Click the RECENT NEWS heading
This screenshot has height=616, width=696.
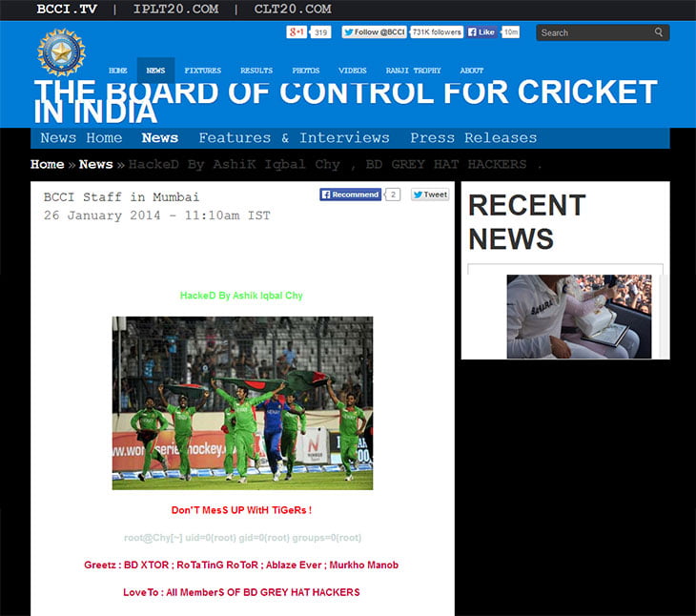(527, 222)
